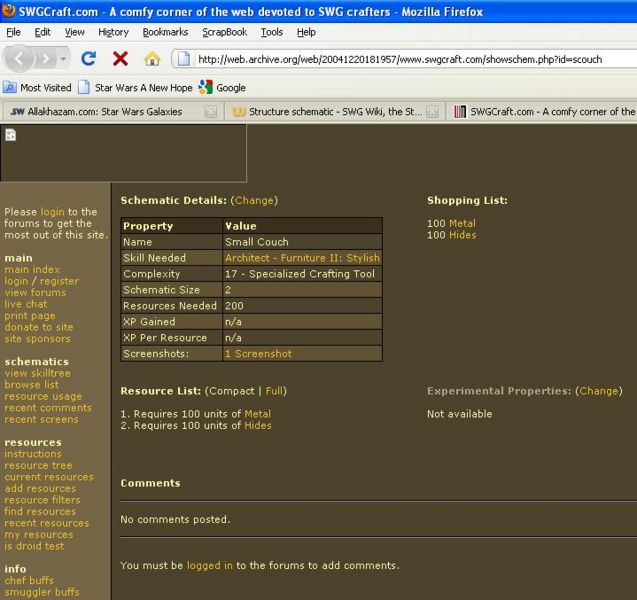The width and height of the screenshot is (637, 600).
Task: Close the Structure schematic tab
Action: [x=433, y=112]
